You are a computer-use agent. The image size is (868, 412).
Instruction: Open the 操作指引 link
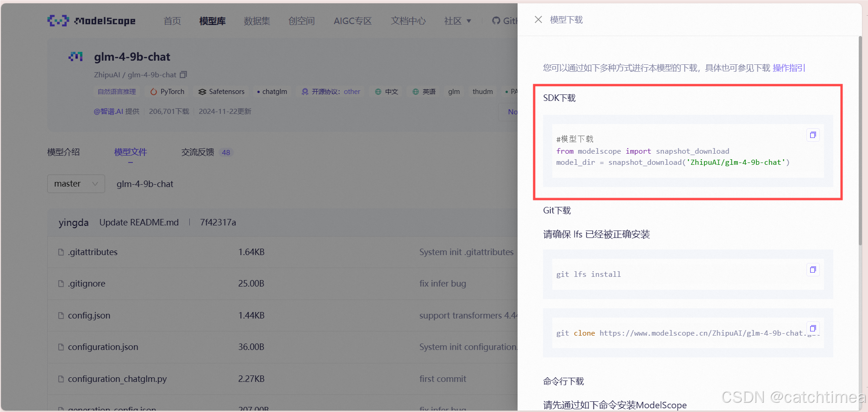[789, 68]
